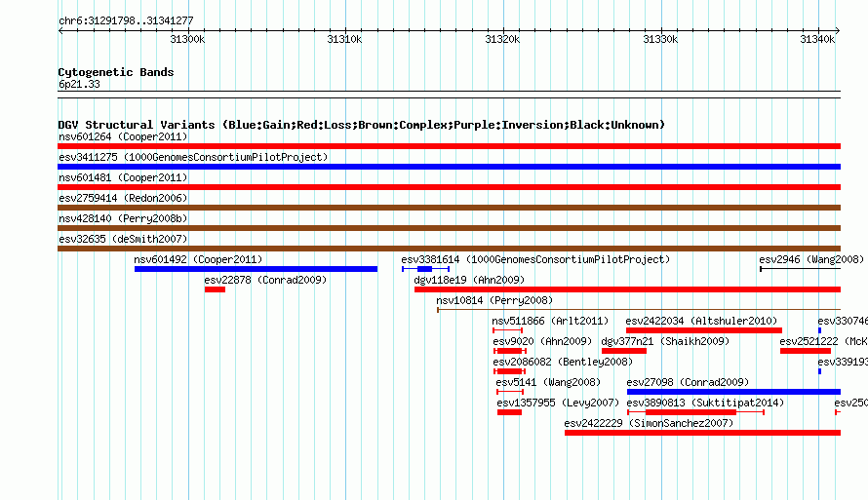Viewport: 868px width, 500px height.
Task: Select the thin brown nsv10814 line
Action: coord(639,310)
